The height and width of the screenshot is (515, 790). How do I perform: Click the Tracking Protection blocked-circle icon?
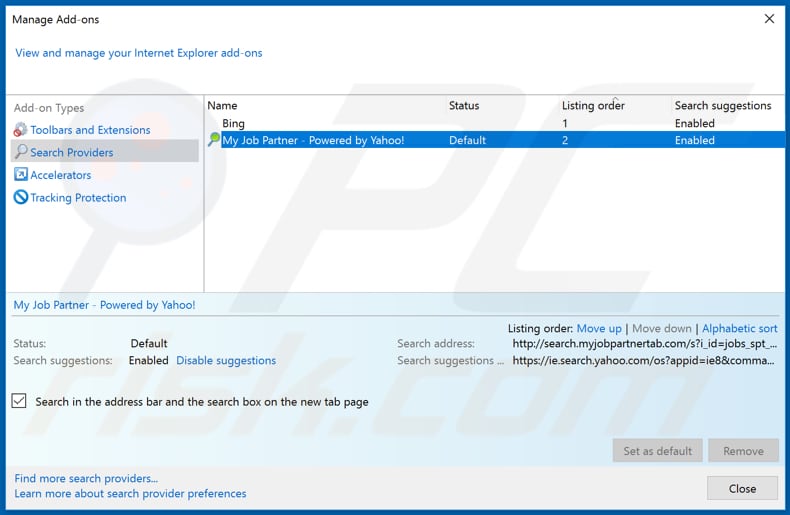coord(21,197)
